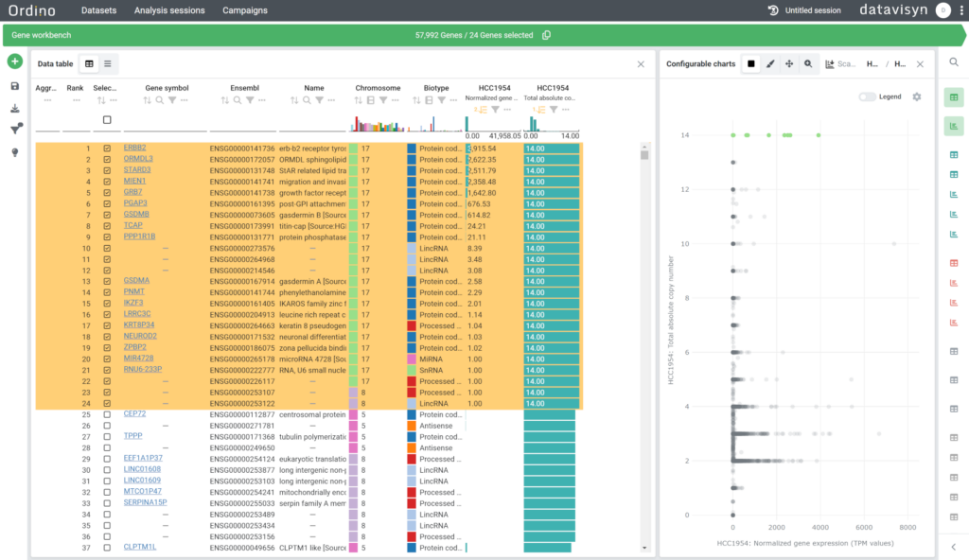The image size is (969, 560).
Task: Open the Gene symbol column more options
Action: (185, 100)
